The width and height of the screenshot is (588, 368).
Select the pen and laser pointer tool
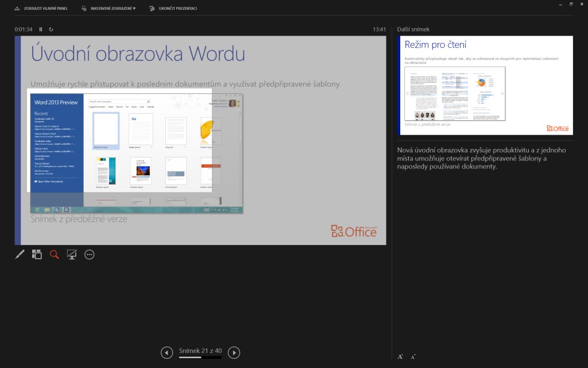[x=20, y=255]
